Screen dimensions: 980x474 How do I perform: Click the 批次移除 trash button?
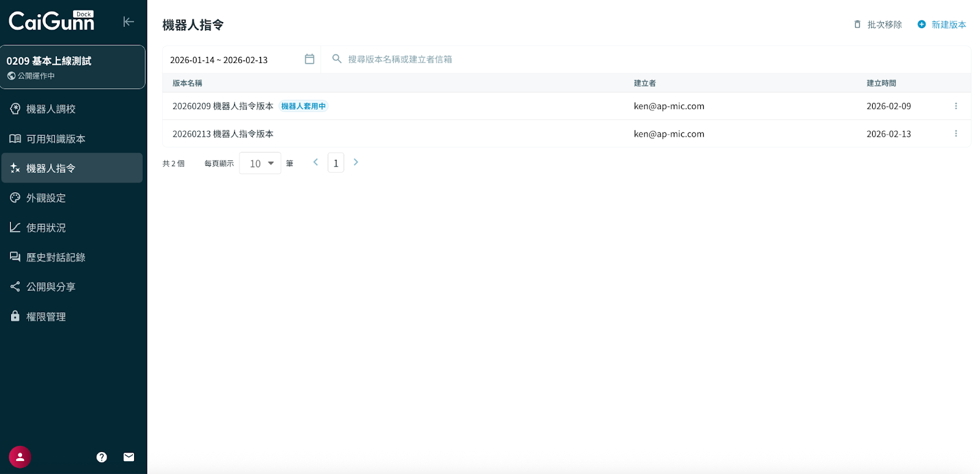coord(878,24)
